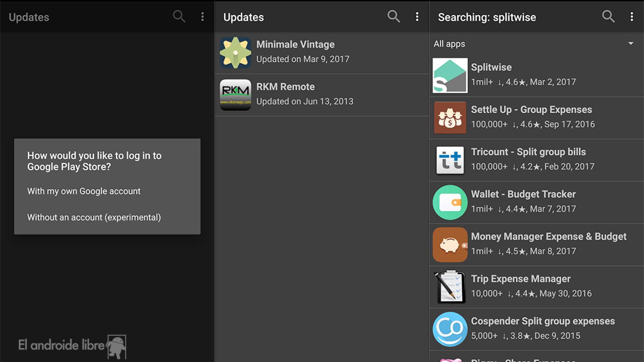Select Wallet - Budget Tracker result

[536, 202]
